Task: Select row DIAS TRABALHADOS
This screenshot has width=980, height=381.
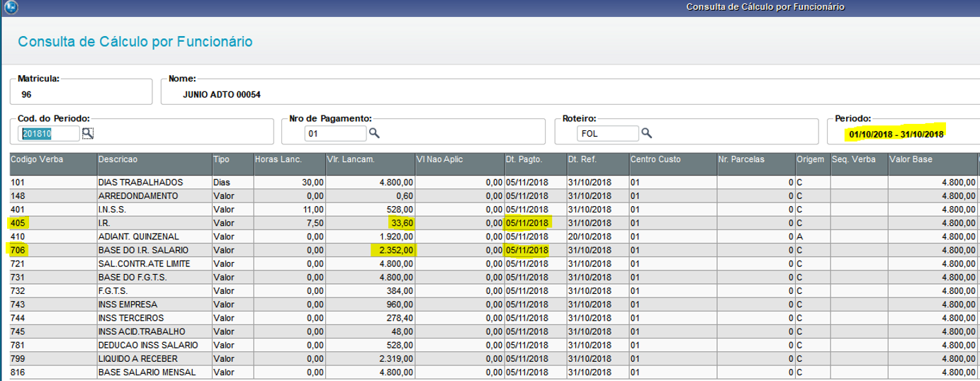Action: [x=495, y=182]
